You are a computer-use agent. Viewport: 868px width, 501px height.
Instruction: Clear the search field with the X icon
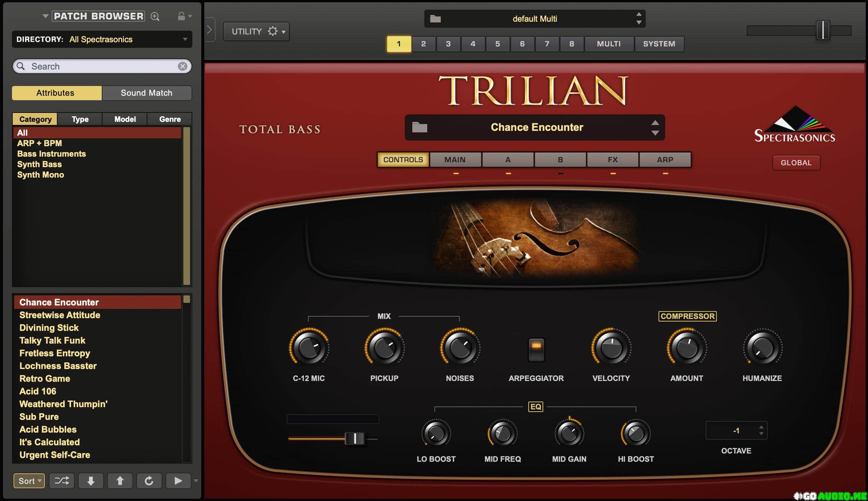tap(183, 66)
